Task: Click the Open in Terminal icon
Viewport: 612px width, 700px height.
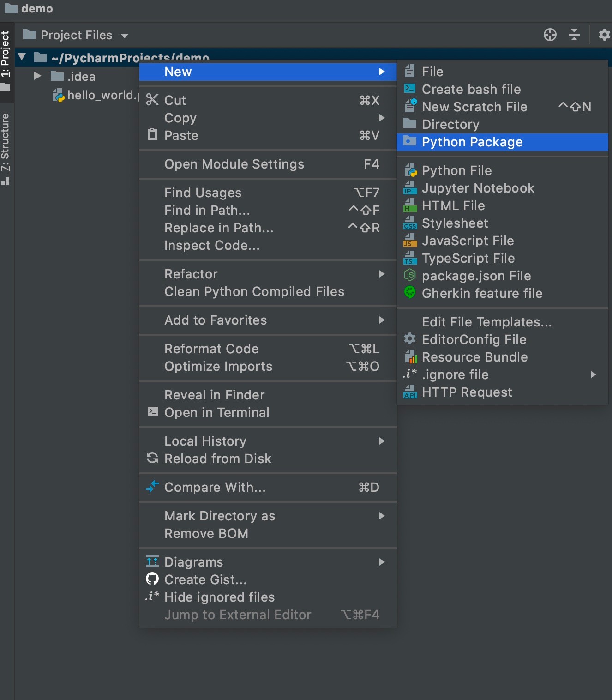Action: click(x=152, y=411)
